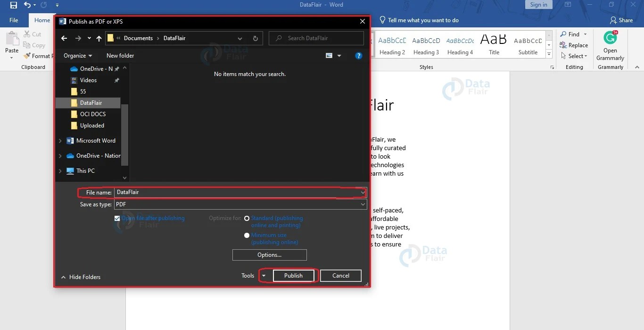Screen dimensions: 644x330
Task: Click inside the File name input field
Action: (x=212, y=192)
